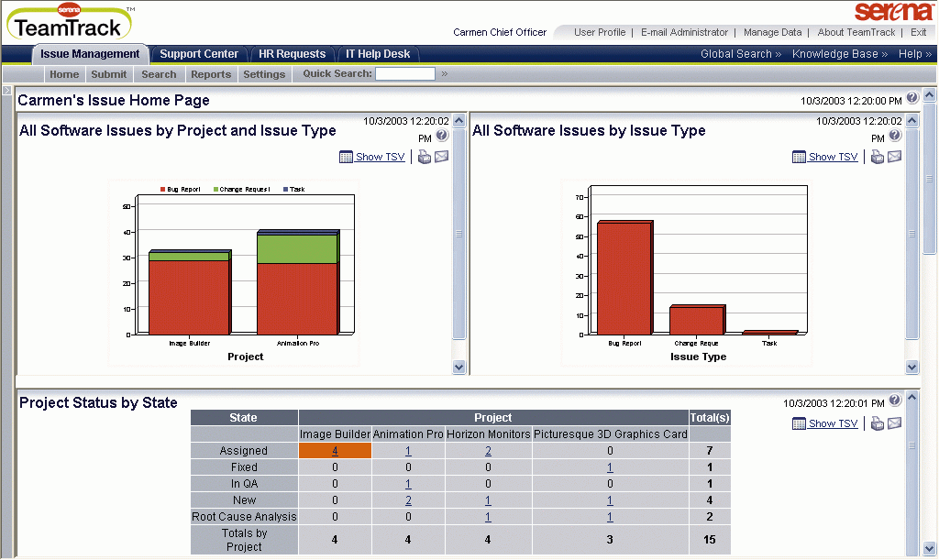Click the Change Request bar in Issue Type chart
The height and width of the screenshot is (560, 939).
click(698, 320)
